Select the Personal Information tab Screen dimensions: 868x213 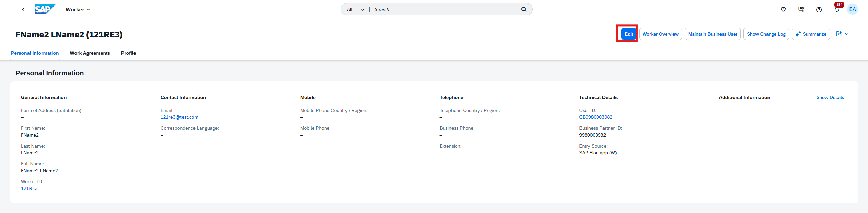click(35, 53)
